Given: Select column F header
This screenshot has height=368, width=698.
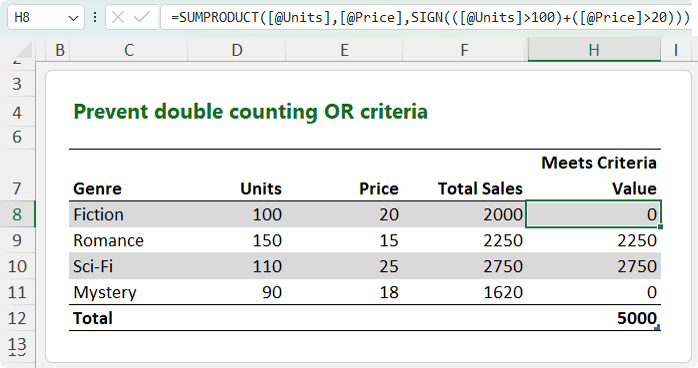Looking at the screenshot, I should coord(464,50).
